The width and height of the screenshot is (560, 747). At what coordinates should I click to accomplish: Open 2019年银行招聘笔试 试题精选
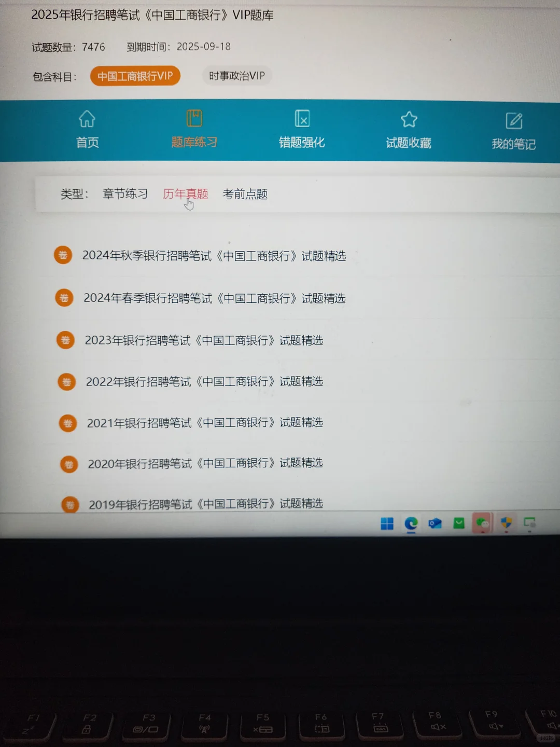(206, 504)
